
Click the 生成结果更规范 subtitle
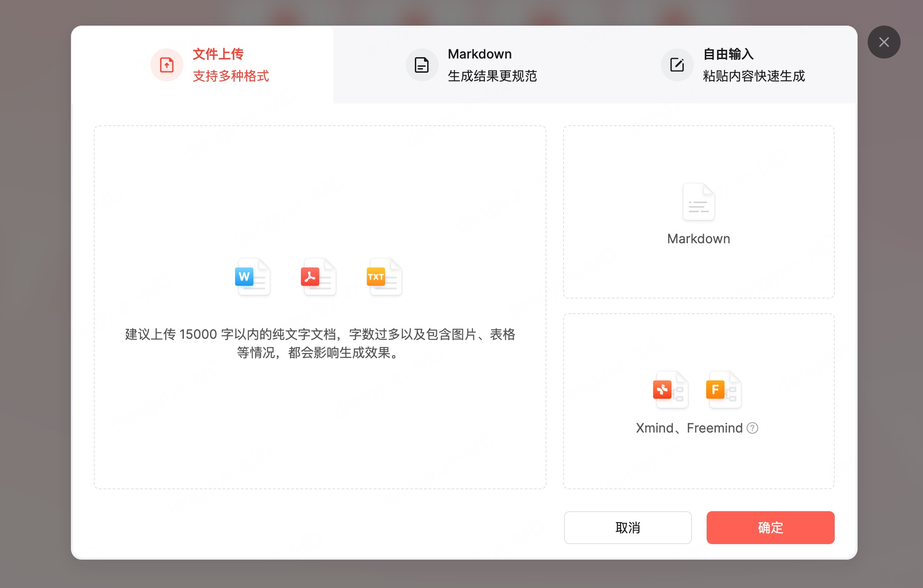point(492,76)
